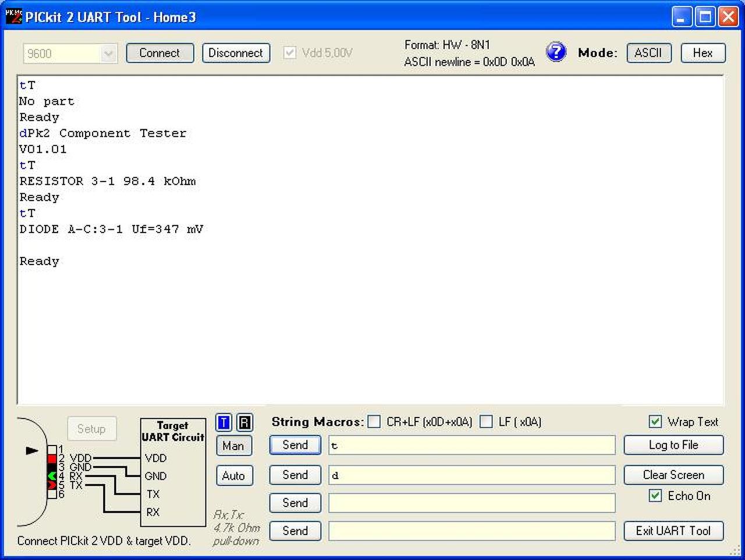Click the 'No part' output line

point(47,101)
